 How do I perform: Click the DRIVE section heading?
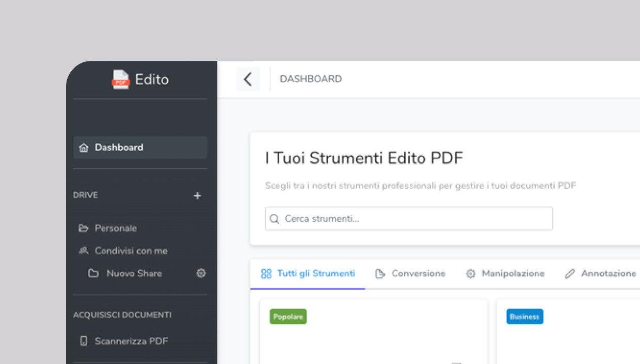[85, 195]
